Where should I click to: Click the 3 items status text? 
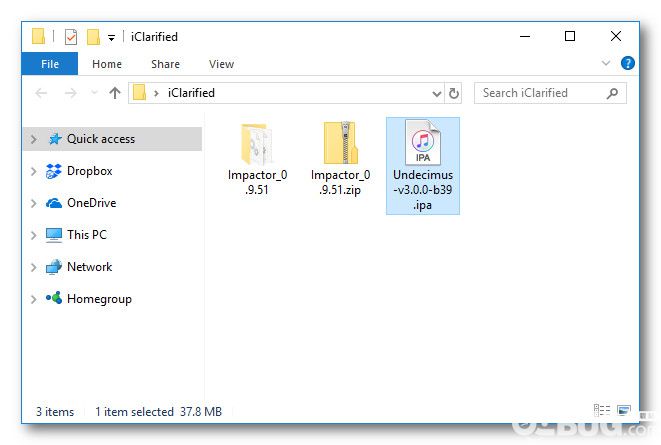pos(55,412)
